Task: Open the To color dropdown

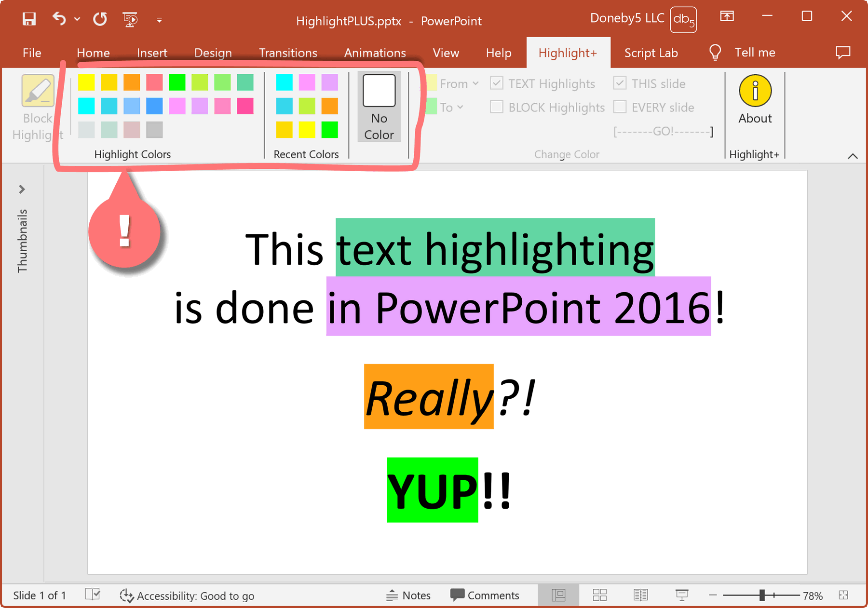Action: [446, 107]
